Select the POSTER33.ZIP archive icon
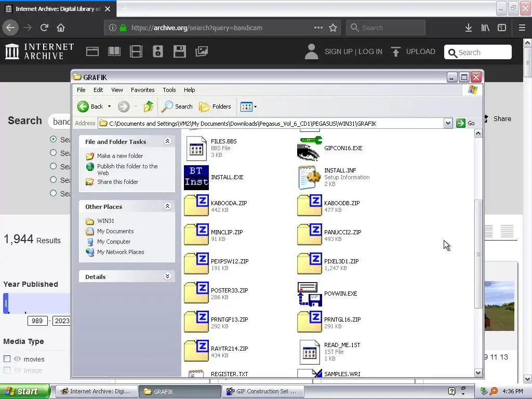The height and width of the screenshot is (399, 532). [196, 293]
